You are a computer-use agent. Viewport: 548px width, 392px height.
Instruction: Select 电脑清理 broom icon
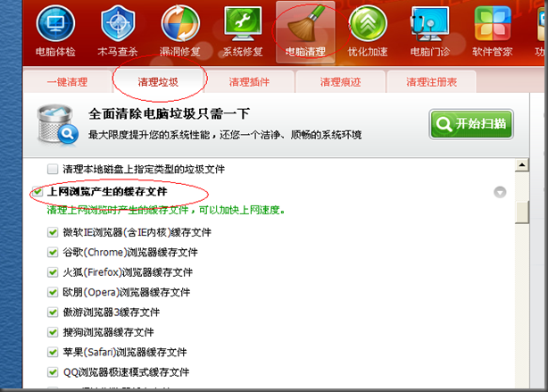click(305, 31)
